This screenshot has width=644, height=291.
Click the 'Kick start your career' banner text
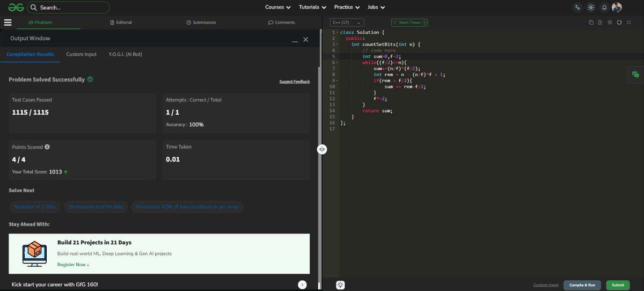pyautogui.click(x=55, y=285)
